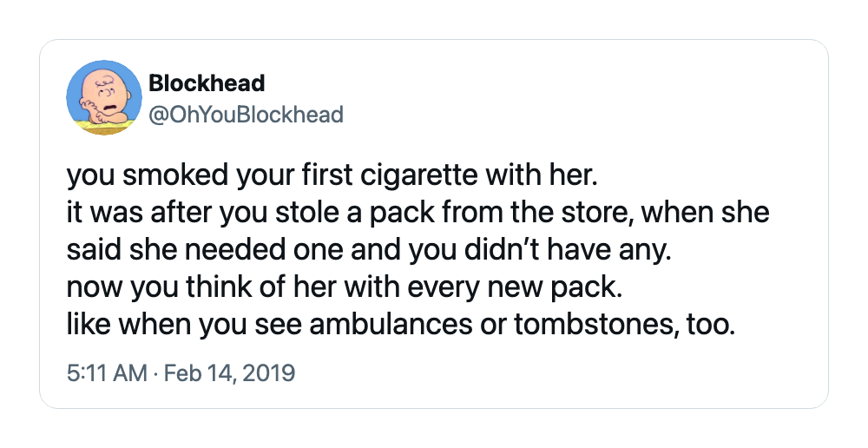Click the Blockhead display name
Viewport: 868px width, 448px height.
pos(207,83)
